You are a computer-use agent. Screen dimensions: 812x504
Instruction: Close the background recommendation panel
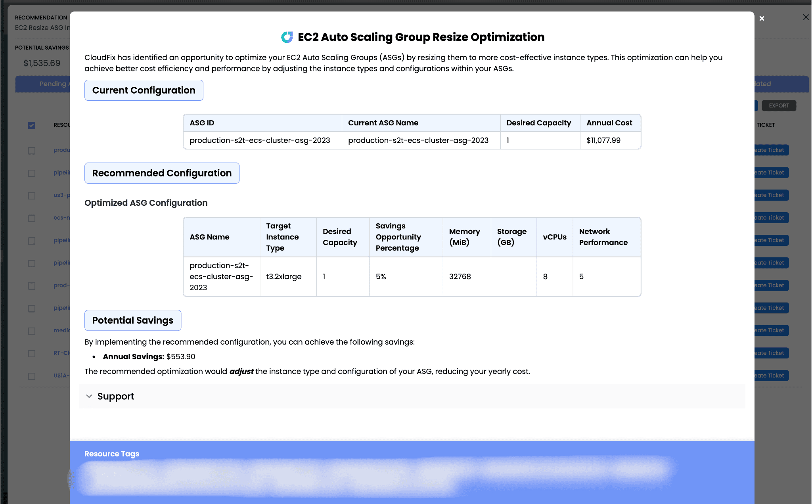(806, 17)
